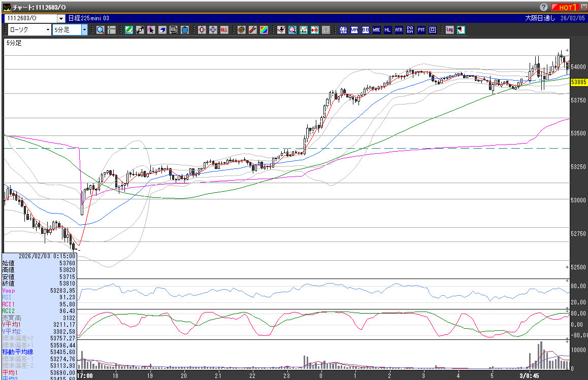
Task: Open the symbol code 111.2603/O dropdown
Action: point(61,18)
